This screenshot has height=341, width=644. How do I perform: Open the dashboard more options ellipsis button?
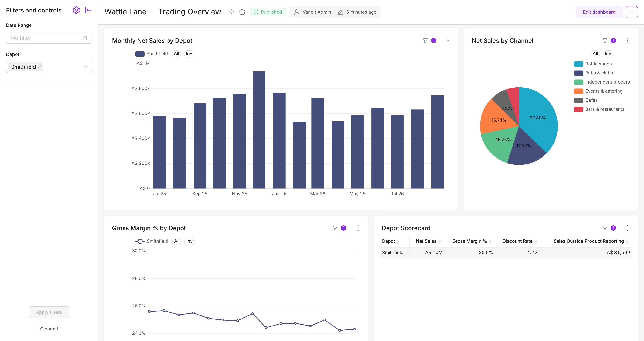click(x=632, y=12)
